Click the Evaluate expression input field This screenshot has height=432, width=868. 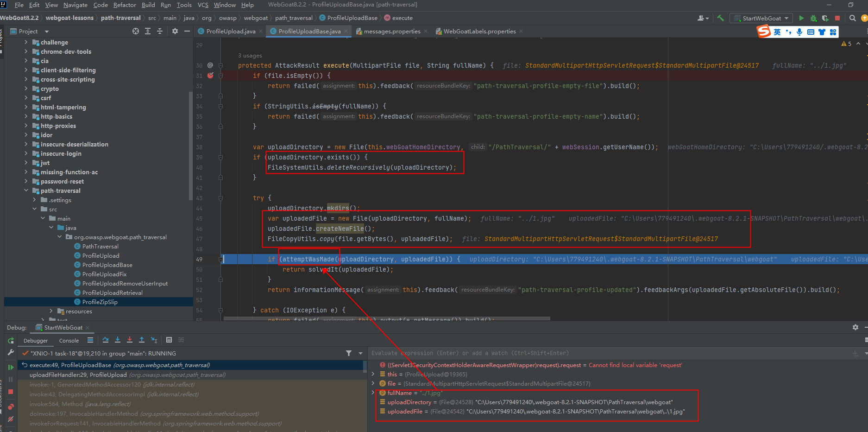pos(609,353)
